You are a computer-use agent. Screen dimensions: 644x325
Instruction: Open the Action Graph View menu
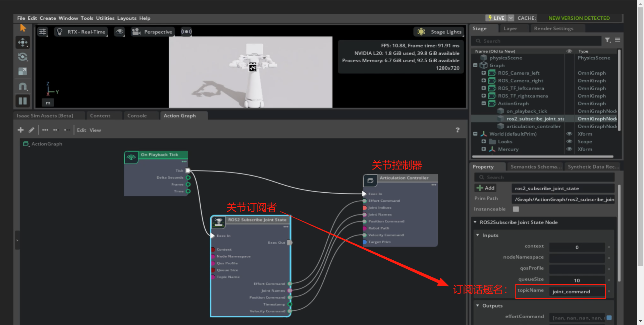coord(95,130)
